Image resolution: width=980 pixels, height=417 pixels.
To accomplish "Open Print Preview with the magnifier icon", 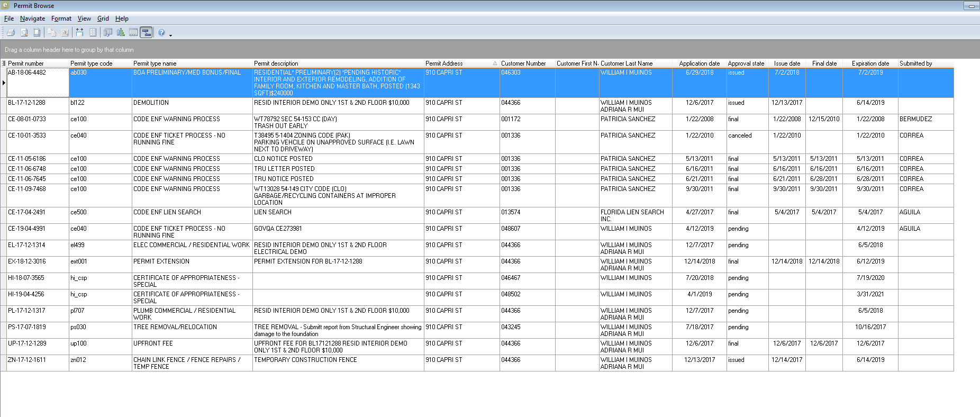I will [x=24, y=33].
